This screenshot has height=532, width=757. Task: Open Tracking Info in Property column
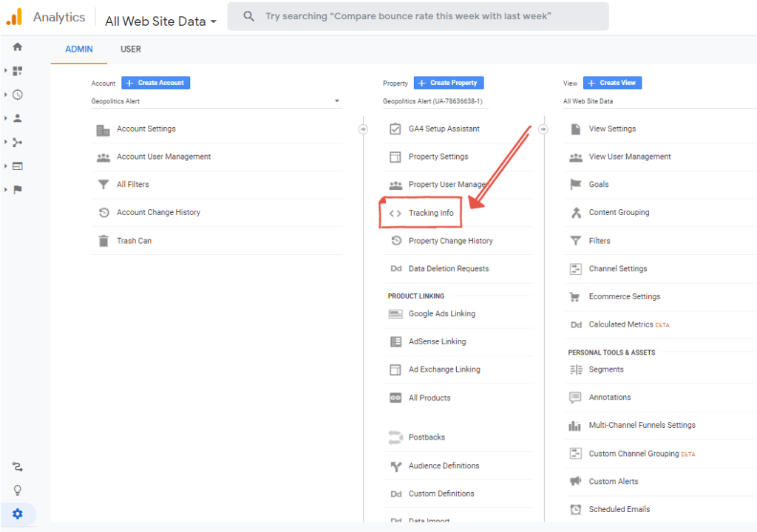coord(431,213)
